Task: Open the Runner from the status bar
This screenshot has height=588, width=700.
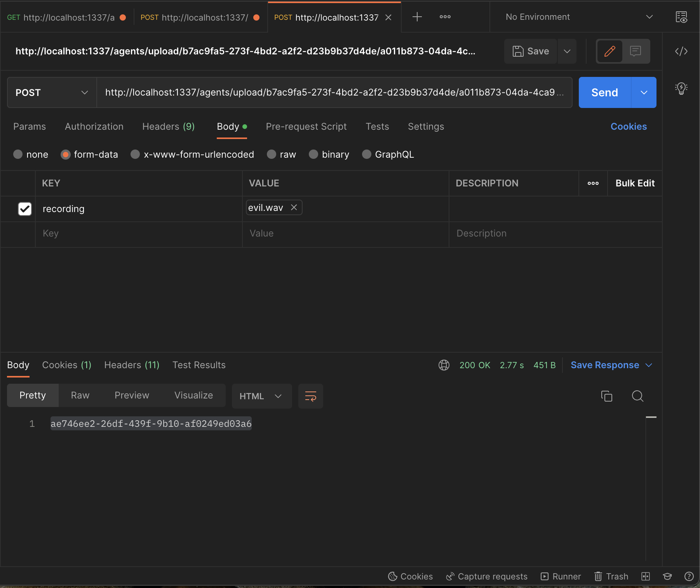Action: point(561,576)
